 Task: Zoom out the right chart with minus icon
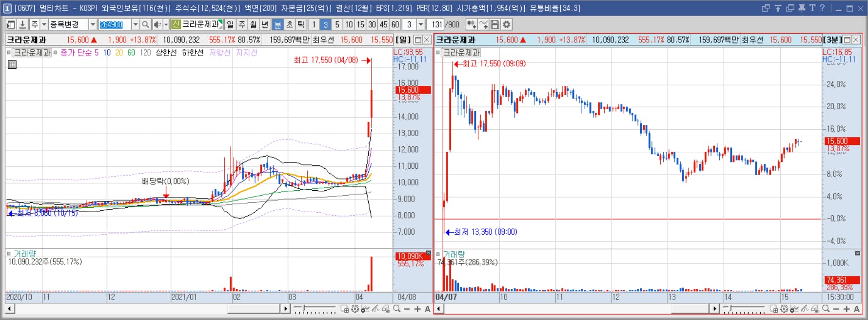pos(836,309)
